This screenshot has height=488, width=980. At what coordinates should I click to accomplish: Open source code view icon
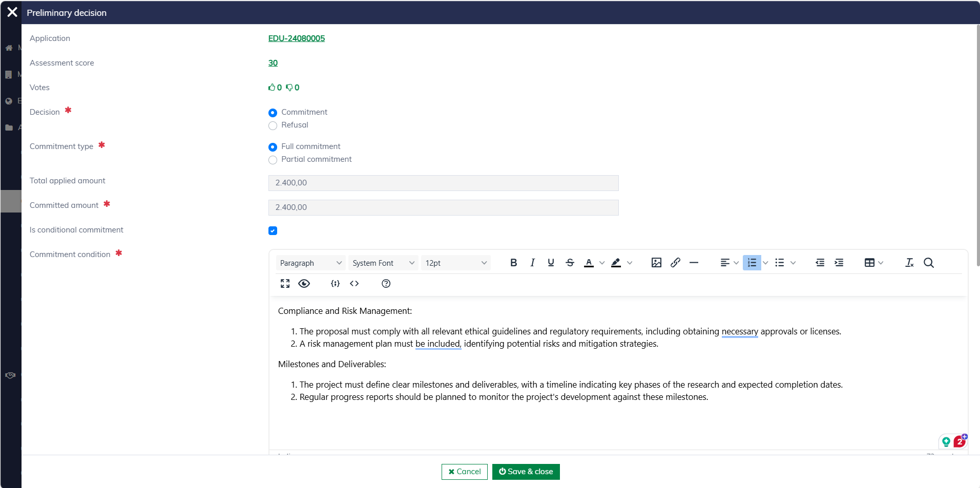355,284
